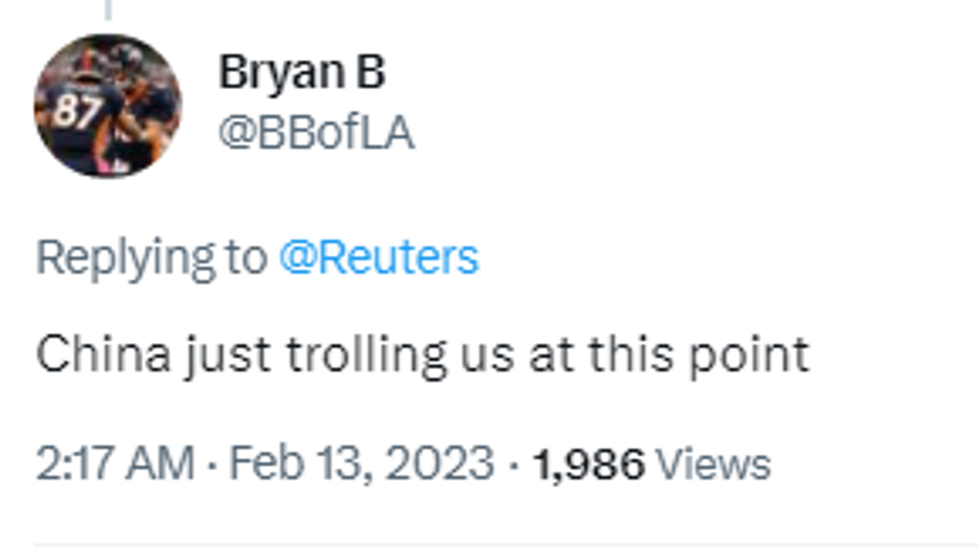Click the Bryan B display name

[x=302, y=72]
